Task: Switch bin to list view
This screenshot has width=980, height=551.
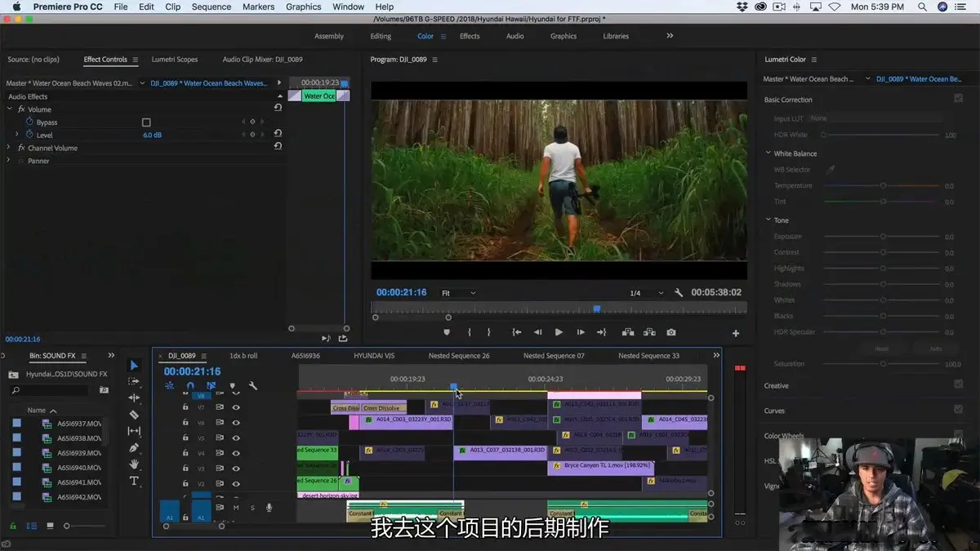Action: (x=31, y=525)
